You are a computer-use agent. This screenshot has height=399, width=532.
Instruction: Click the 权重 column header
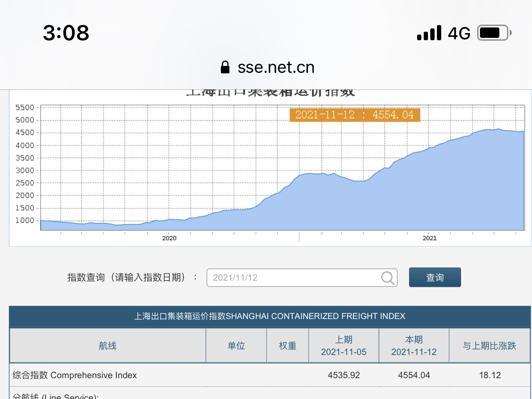pos(288,346)
